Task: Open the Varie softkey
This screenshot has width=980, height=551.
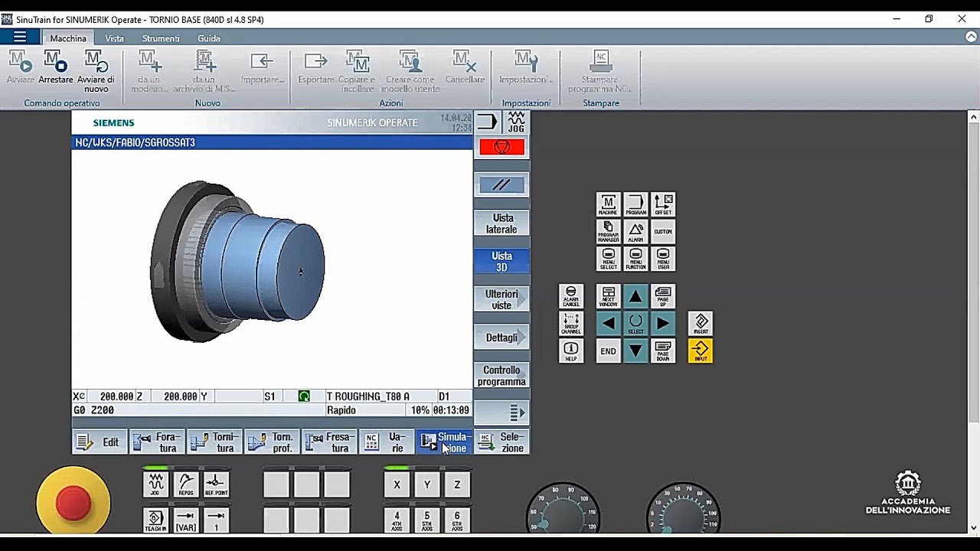Action: tap(387, 442)
